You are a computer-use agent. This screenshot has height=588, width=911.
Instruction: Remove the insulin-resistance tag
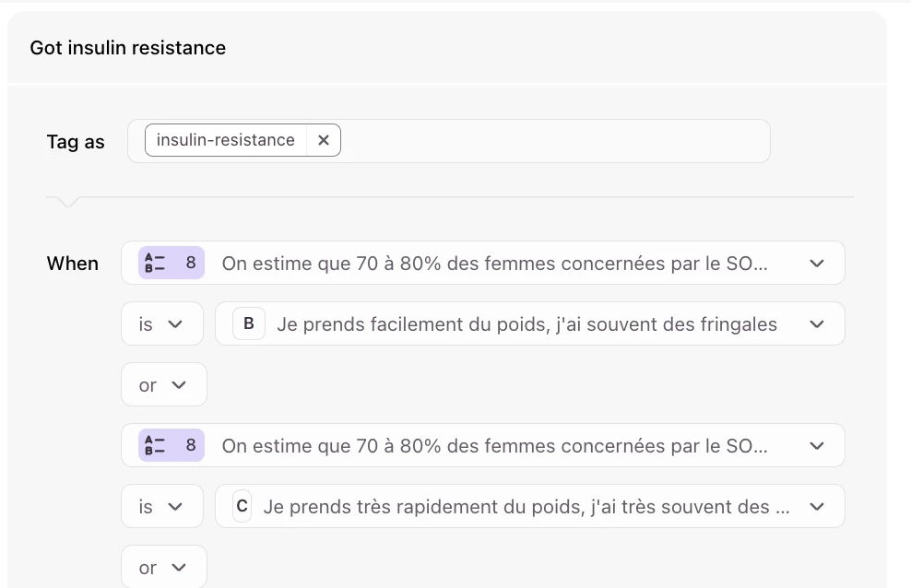[323, 140]
